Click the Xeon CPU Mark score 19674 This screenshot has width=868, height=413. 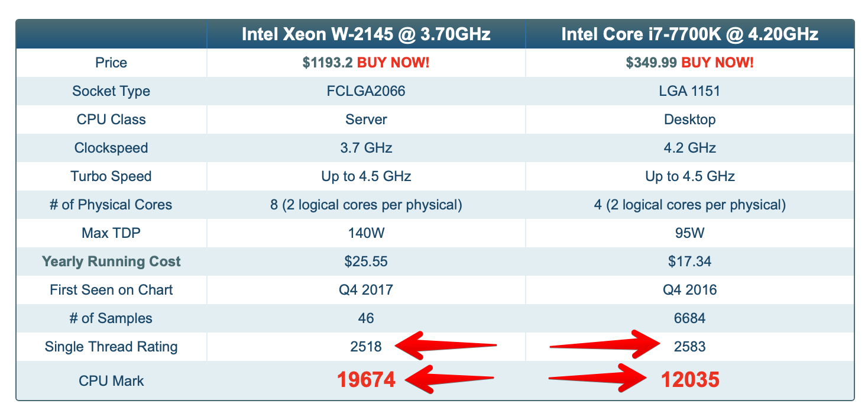pyautogui.click(x=366, y=380)
